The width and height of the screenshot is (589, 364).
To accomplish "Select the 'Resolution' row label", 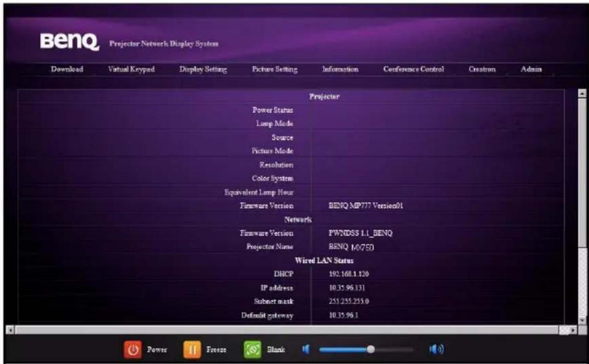I will coord(276,165).
